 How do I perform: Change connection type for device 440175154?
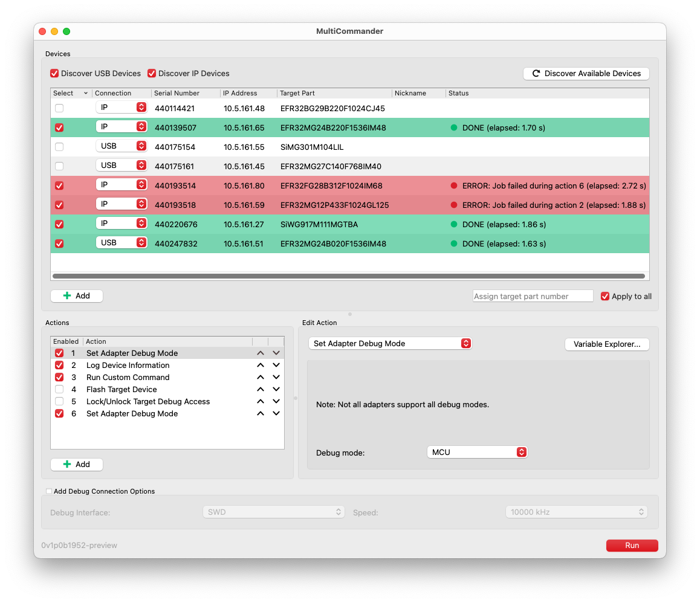[x=122, y=146]
